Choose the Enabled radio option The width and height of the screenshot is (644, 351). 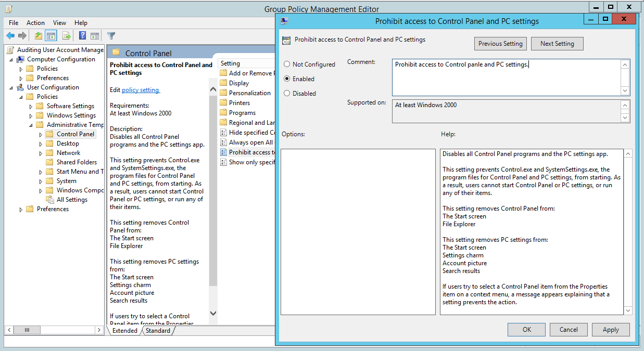click(287, 79)
